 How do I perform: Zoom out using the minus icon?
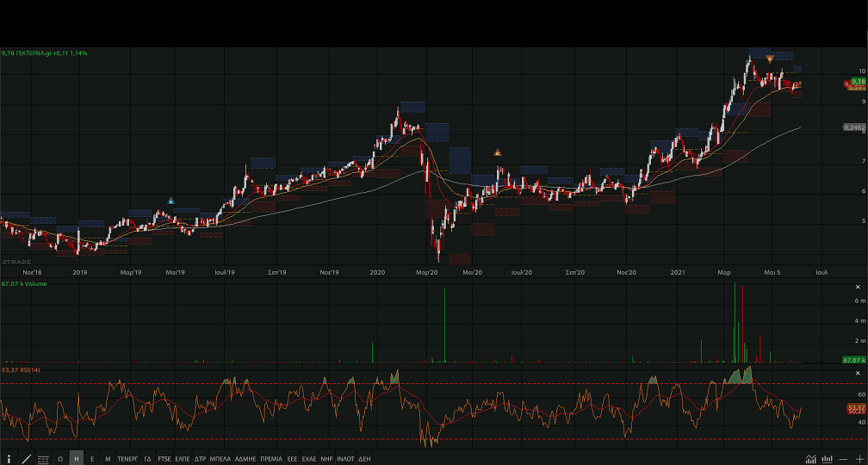844,459
